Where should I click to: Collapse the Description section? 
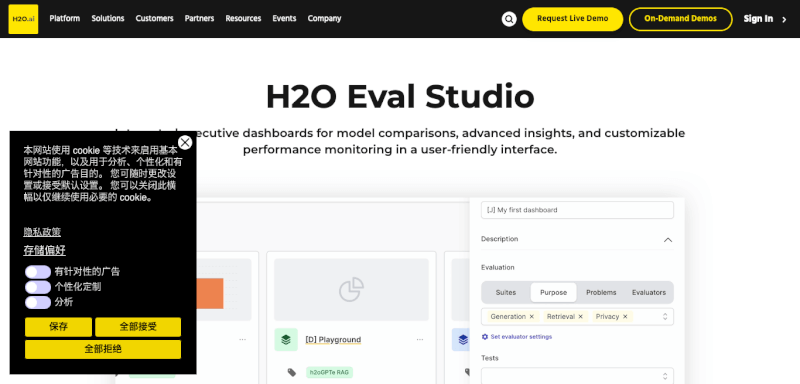click(x=668, y=240)
